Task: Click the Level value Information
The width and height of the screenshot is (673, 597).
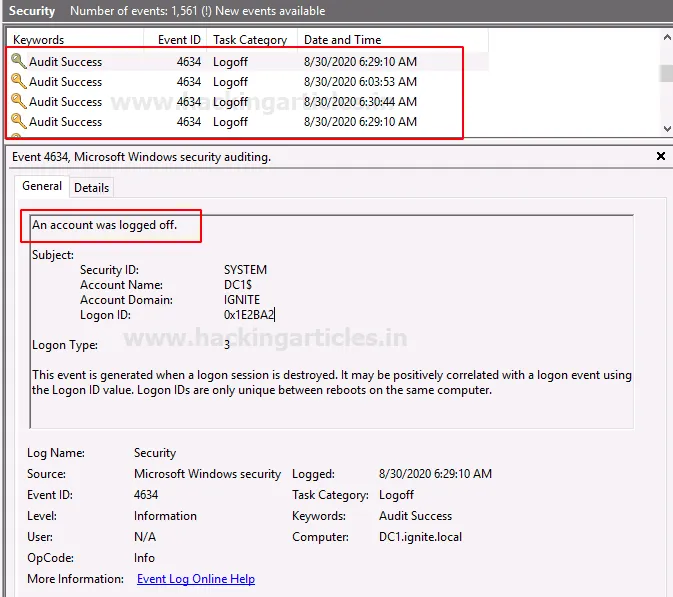Action: click(x=165, y=516)
